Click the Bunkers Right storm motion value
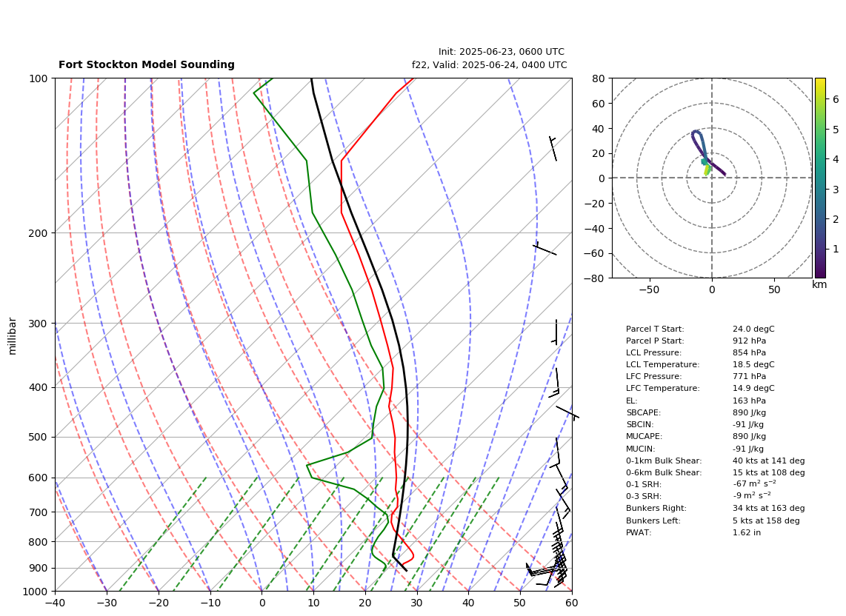 (x=768, y=508)
